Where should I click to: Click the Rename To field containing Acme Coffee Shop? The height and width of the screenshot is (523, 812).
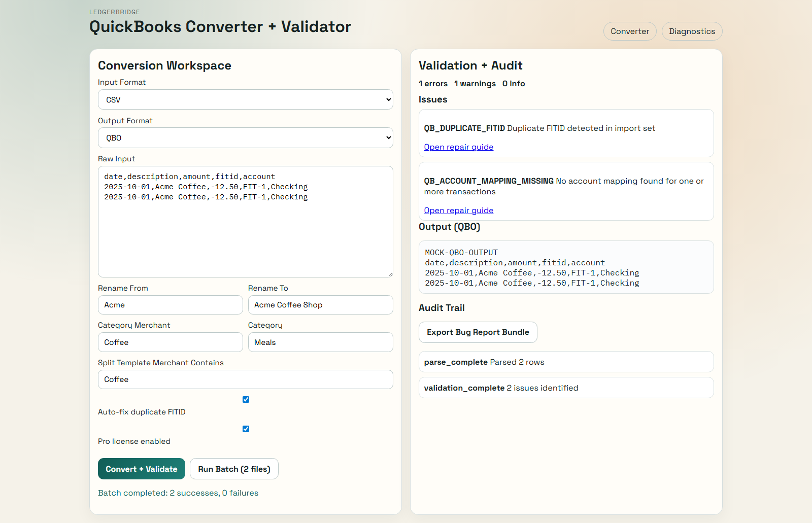pyautogui.click(x=320, y=304)
